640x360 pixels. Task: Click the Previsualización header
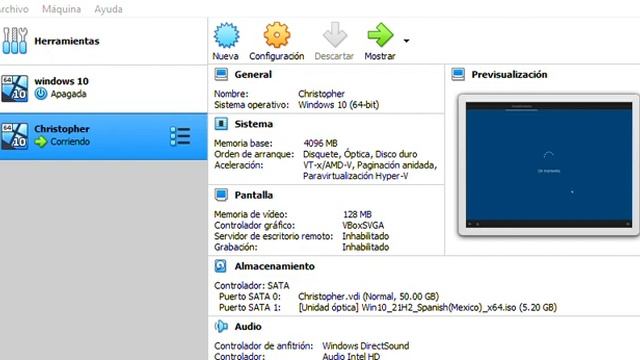tap(509, 74)
